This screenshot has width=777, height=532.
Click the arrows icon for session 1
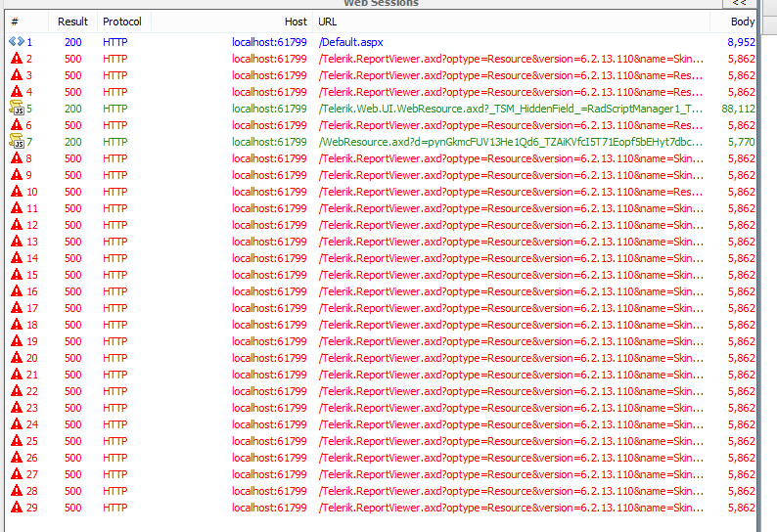click(17, 42)
